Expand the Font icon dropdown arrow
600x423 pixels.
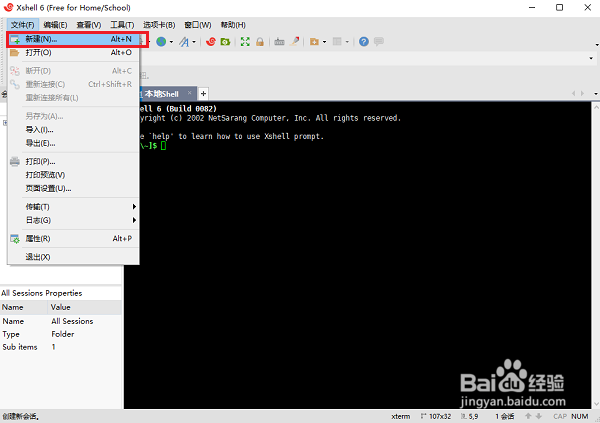point(194,42)
